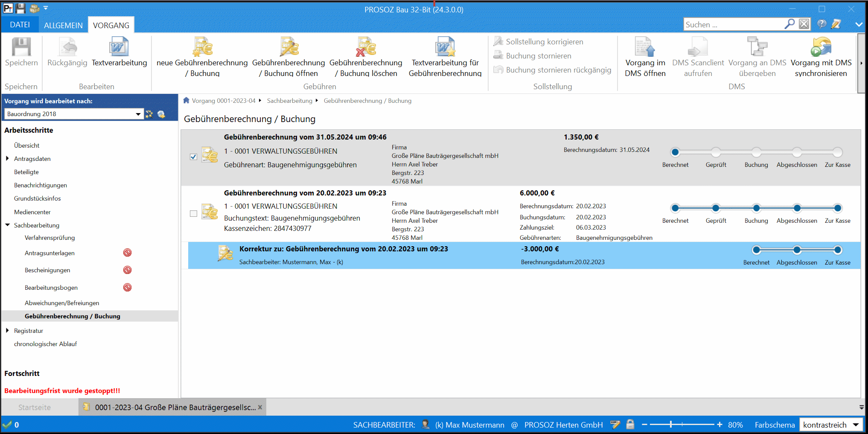
Task: Click Buchung stornieren rückgängig
Action: click(x=553, y=70)
